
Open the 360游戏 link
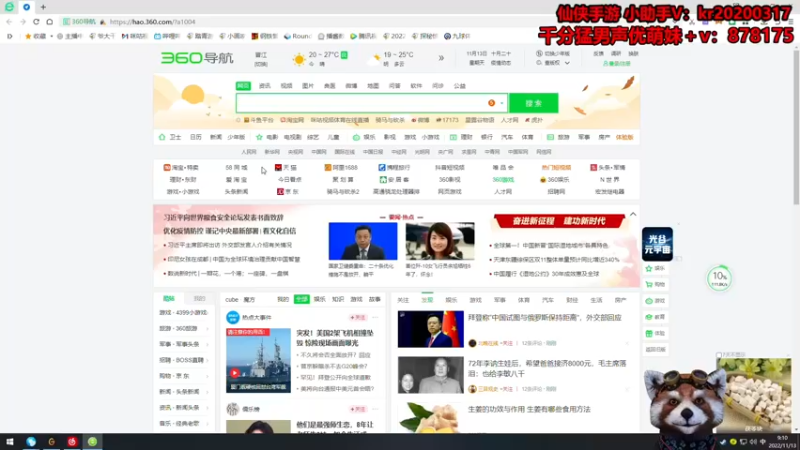pos(503,180)
